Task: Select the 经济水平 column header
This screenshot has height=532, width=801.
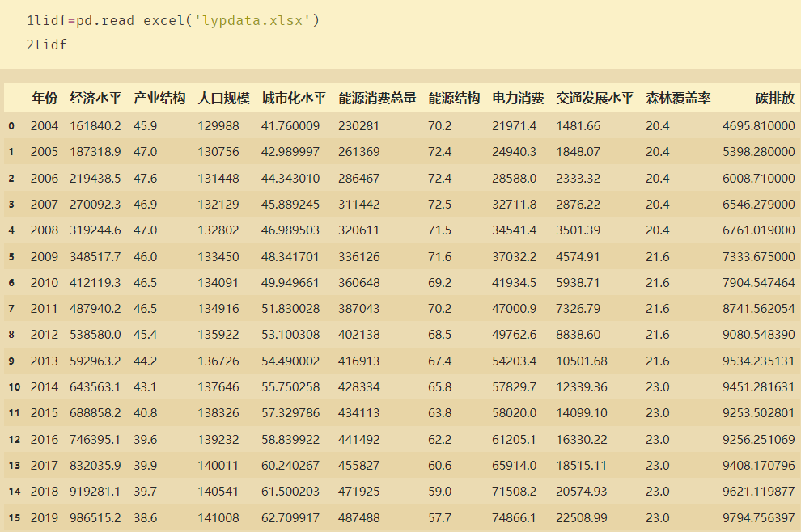Action: tap(95, 98)
